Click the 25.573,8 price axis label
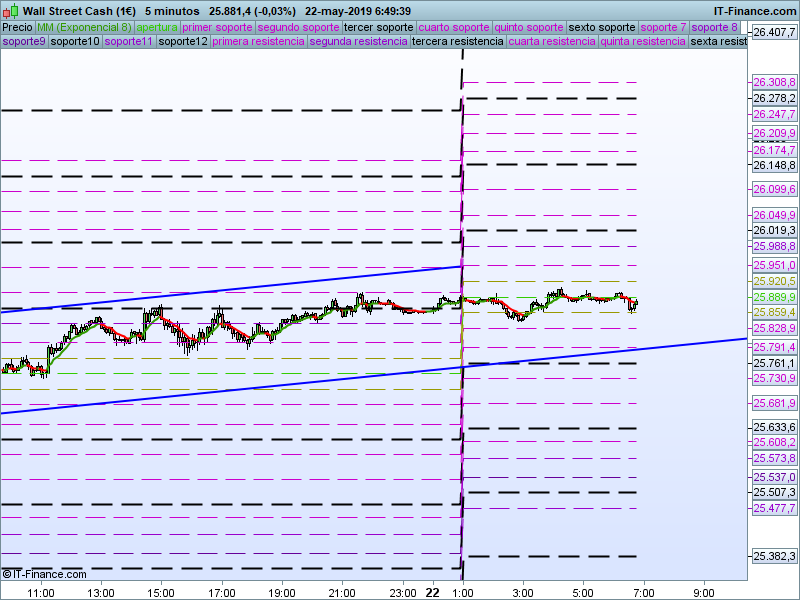 point(774,458)
